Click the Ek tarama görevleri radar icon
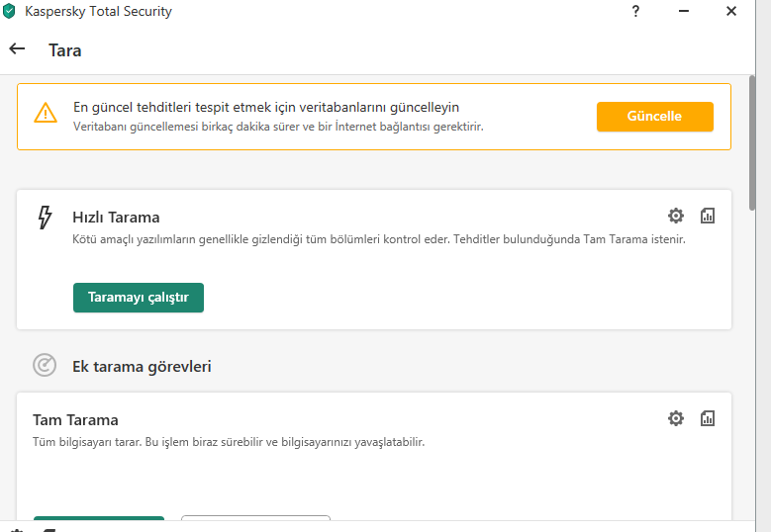This screenshot has height=532, width=771. 45,366
